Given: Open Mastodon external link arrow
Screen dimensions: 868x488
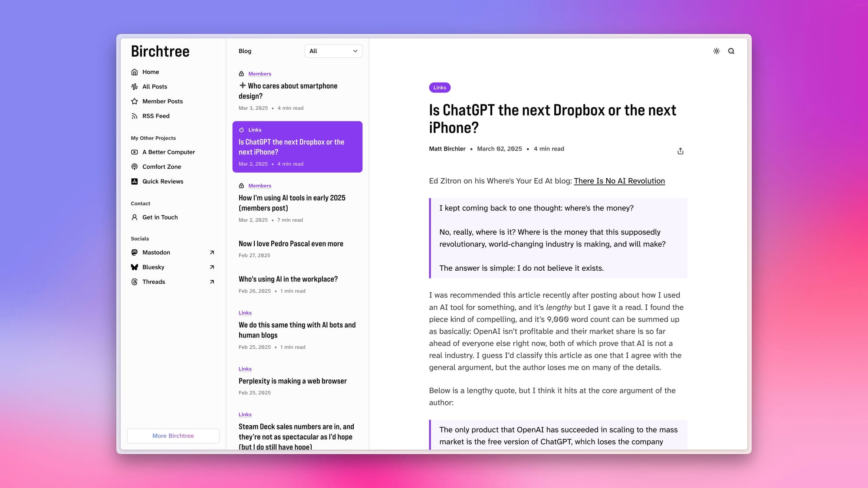Looking at the screenshot, I should coord(212,252).
